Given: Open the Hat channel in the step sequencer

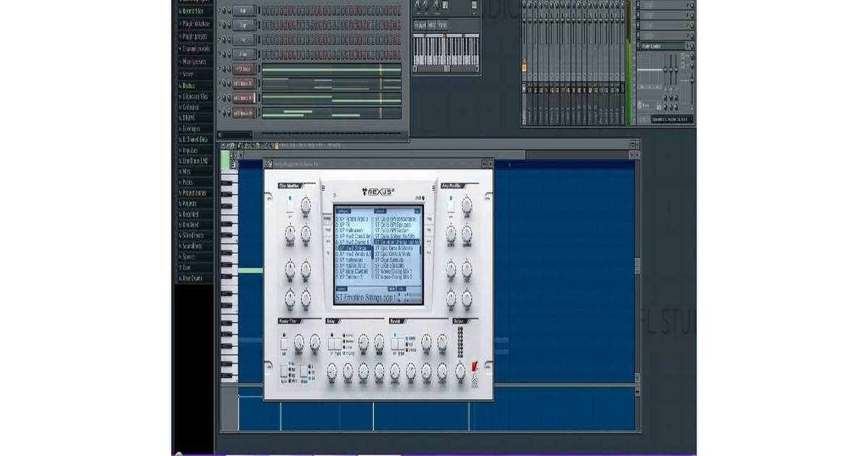Looking at the screenshot, I should [x=244, y=40].
